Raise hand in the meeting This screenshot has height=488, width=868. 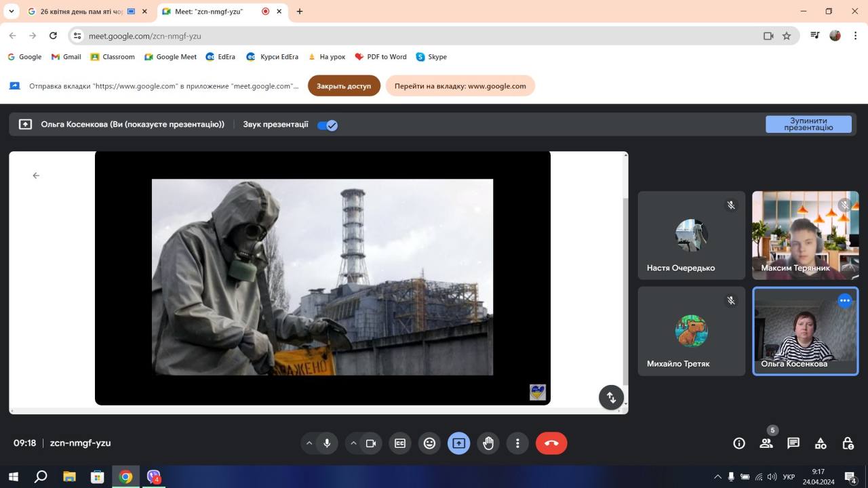coord(488,443)
